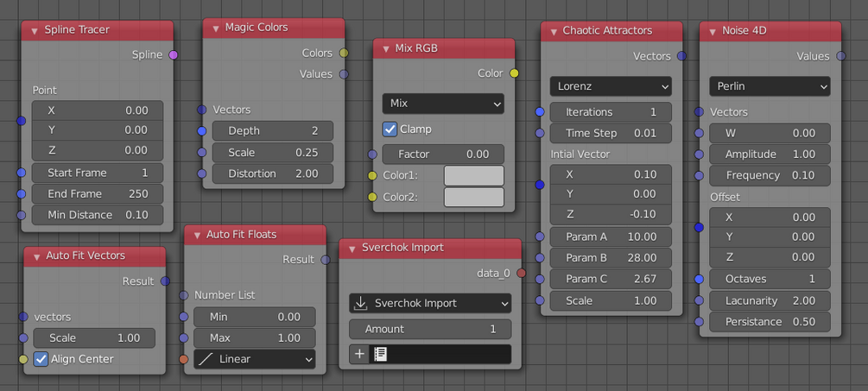Image resolution: width=868 pixels, height=391 pixels.
Task: Open the Sverchok Import source dropdown
Action: coord(430,304)
